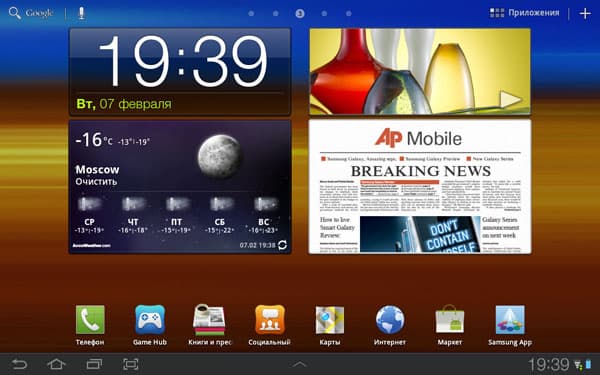The height and width of the screenshot is (375, 600).
Task: Tap the Google search text
Action: tap(39, 13)
